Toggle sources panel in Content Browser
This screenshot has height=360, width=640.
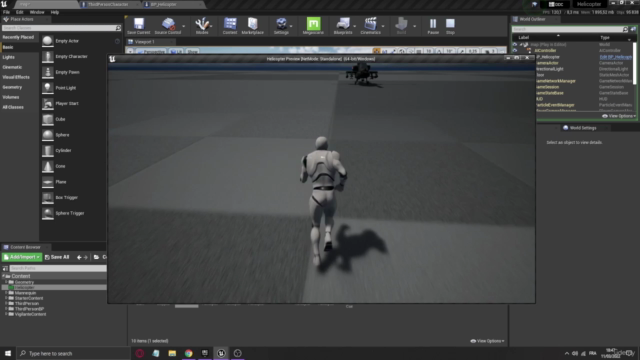point(5,268)
